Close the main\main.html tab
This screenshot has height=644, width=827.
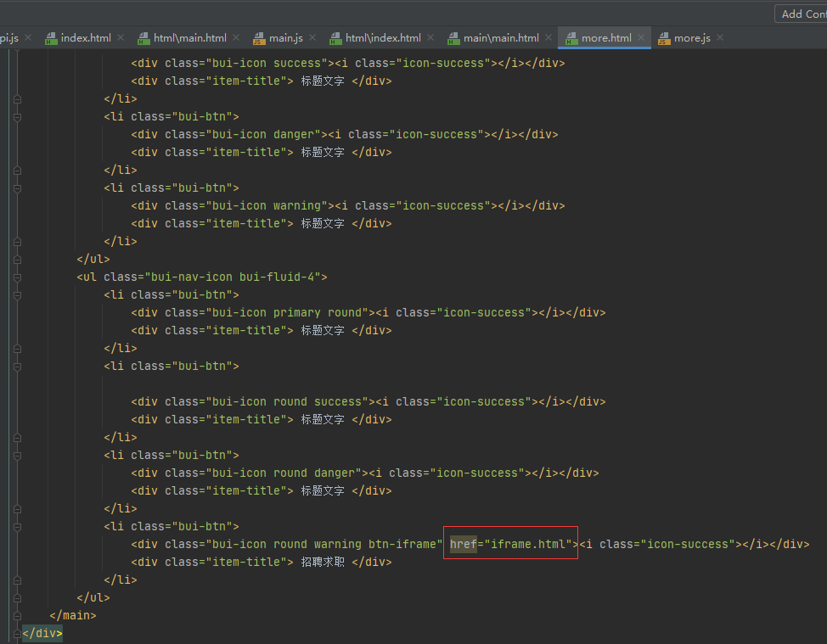[548, 38]
